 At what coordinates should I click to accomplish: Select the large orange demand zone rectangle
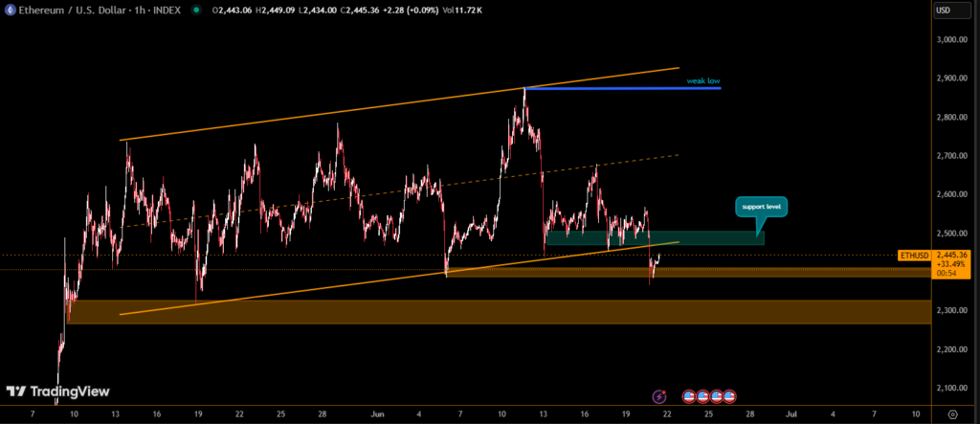tap(498, 312)
